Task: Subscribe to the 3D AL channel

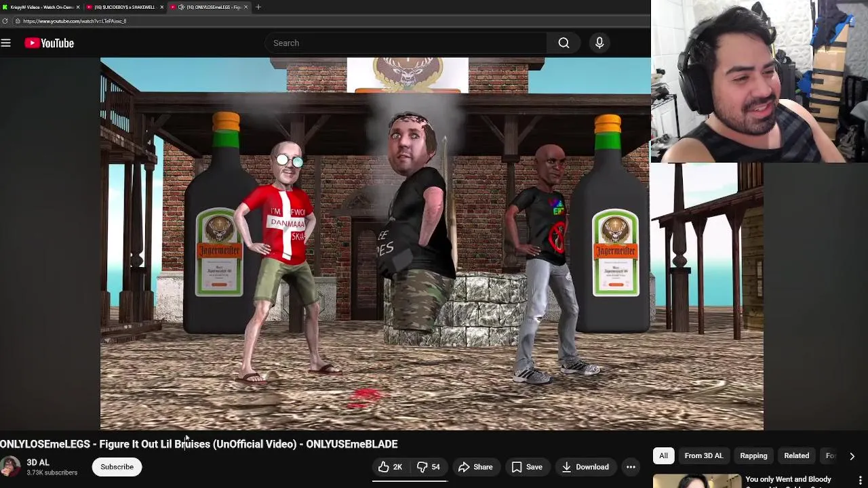Action: coord(117,467)
